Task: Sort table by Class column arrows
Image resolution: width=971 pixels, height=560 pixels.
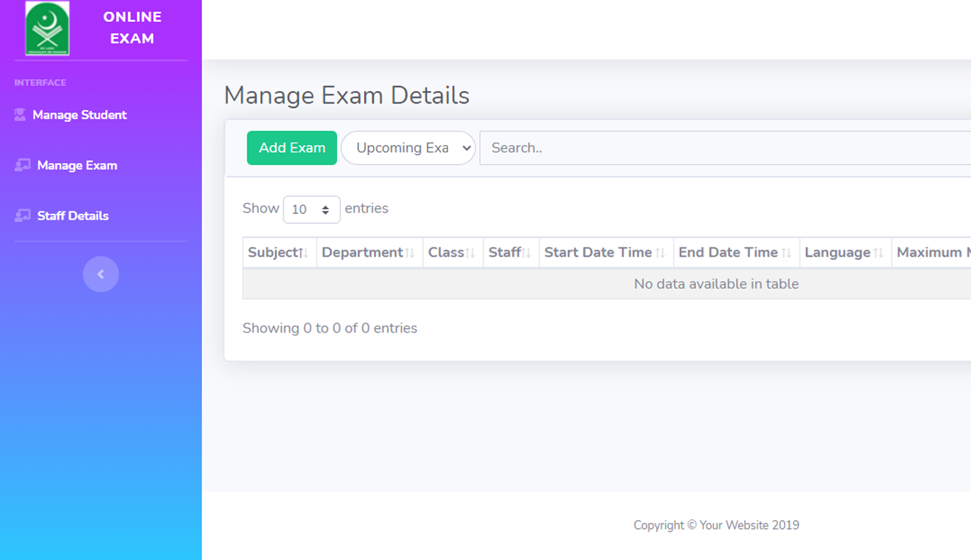Action: 470,253
